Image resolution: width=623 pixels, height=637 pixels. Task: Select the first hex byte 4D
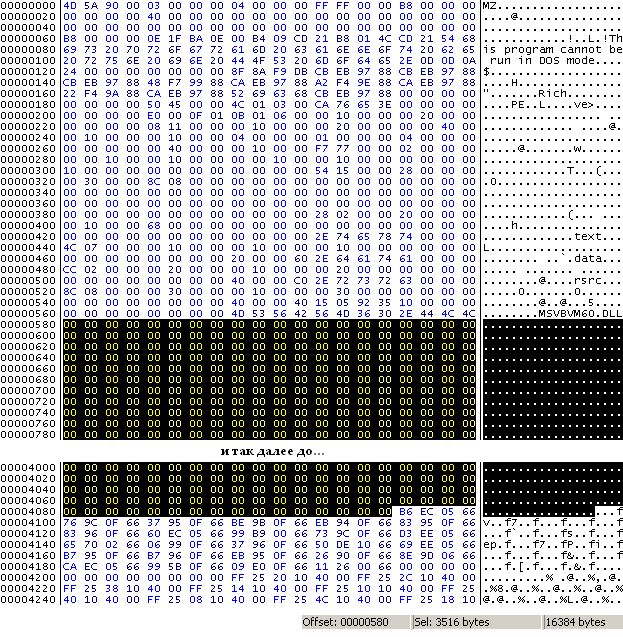point(69,6)
